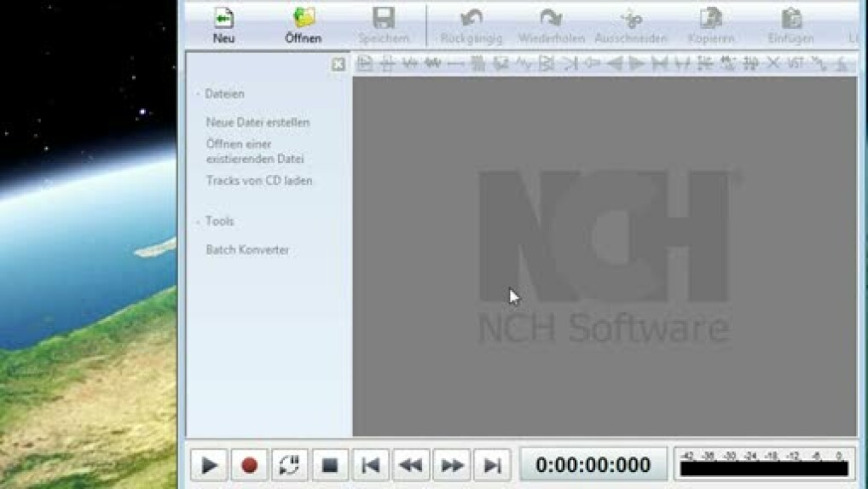Click the audio level meter display

pos(764,464)
